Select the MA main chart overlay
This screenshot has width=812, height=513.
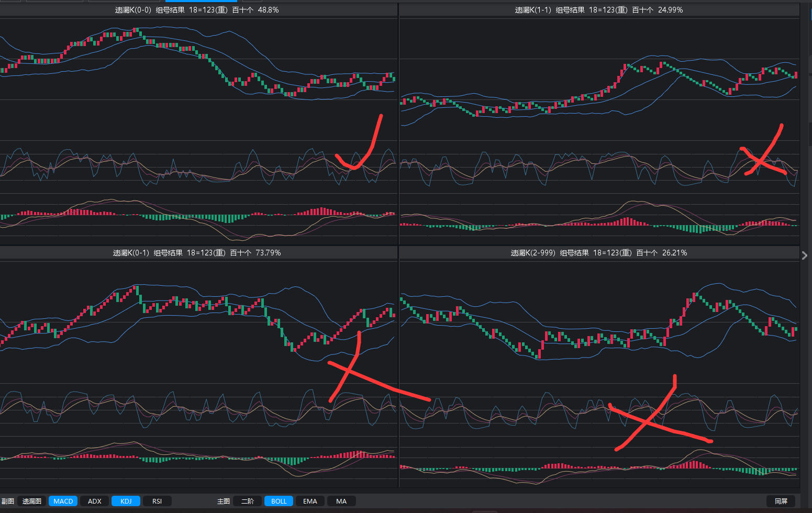coord(341,501)
